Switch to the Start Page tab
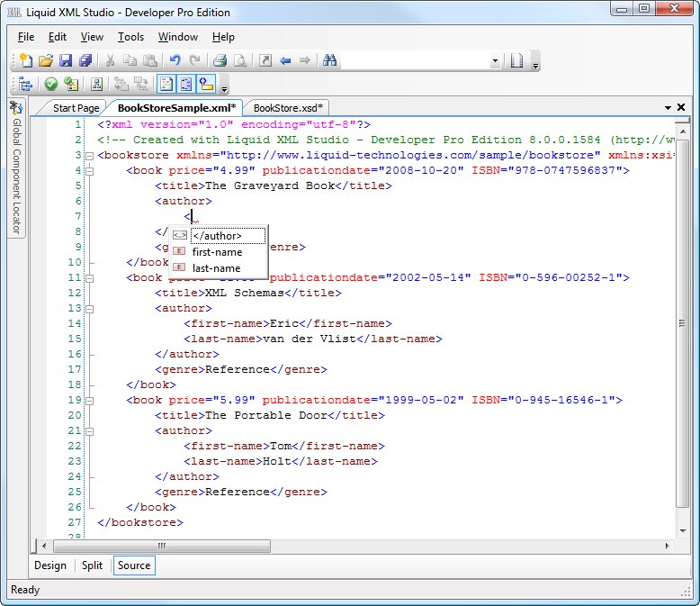The width and height of the screenshot is (700, 606). click(76, 108)
